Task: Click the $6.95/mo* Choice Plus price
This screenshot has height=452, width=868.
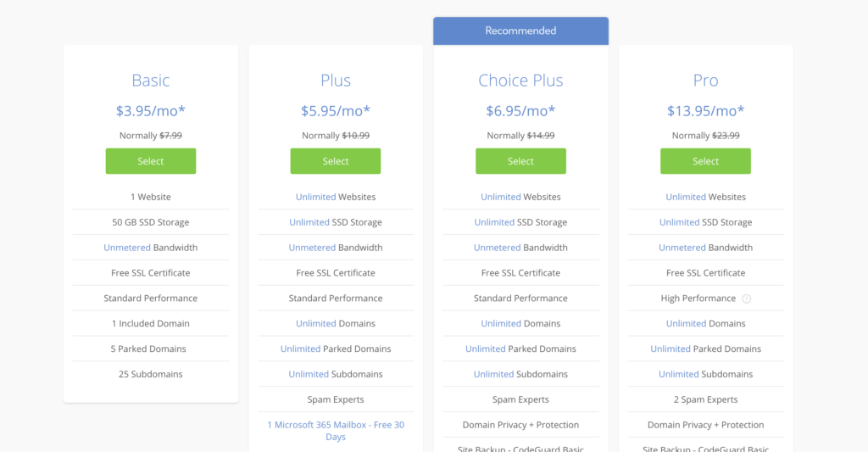Action: coord(520,110)
